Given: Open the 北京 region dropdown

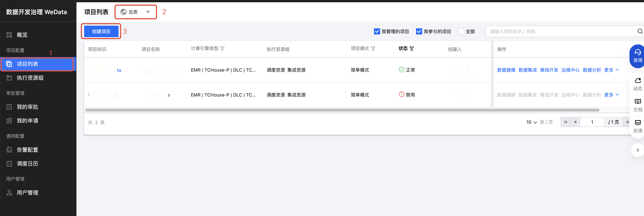Looking at the screenshot, I should pos(136,12).
